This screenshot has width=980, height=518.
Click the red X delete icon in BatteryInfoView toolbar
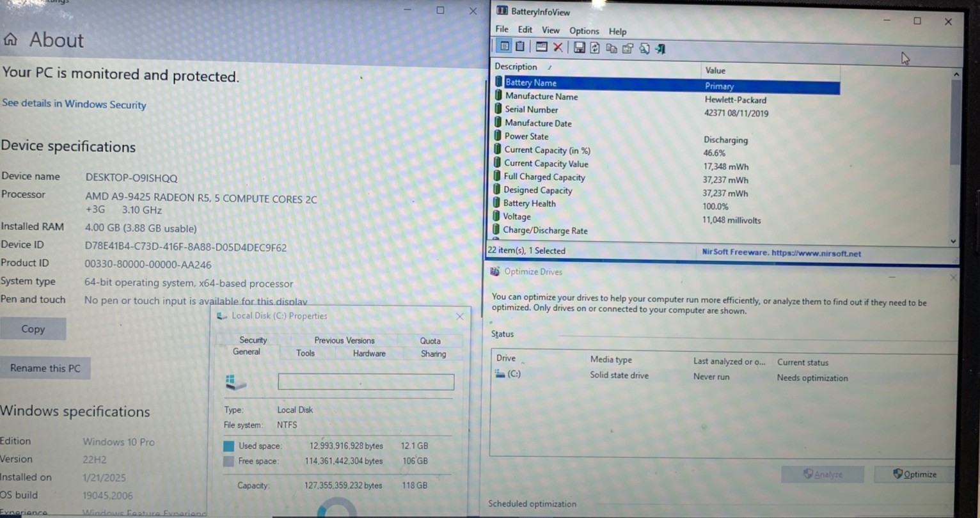point(558,47)
